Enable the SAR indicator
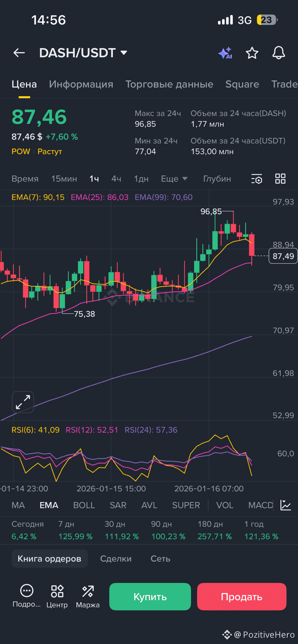The image size is (298, 644). (x=118, y=505)
